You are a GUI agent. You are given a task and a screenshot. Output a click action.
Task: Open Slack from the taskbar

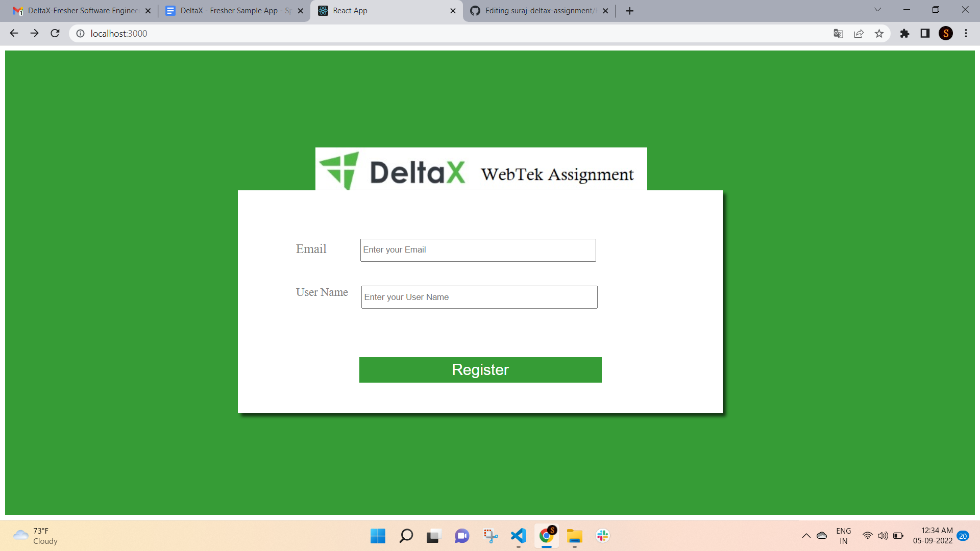[602, 536]
